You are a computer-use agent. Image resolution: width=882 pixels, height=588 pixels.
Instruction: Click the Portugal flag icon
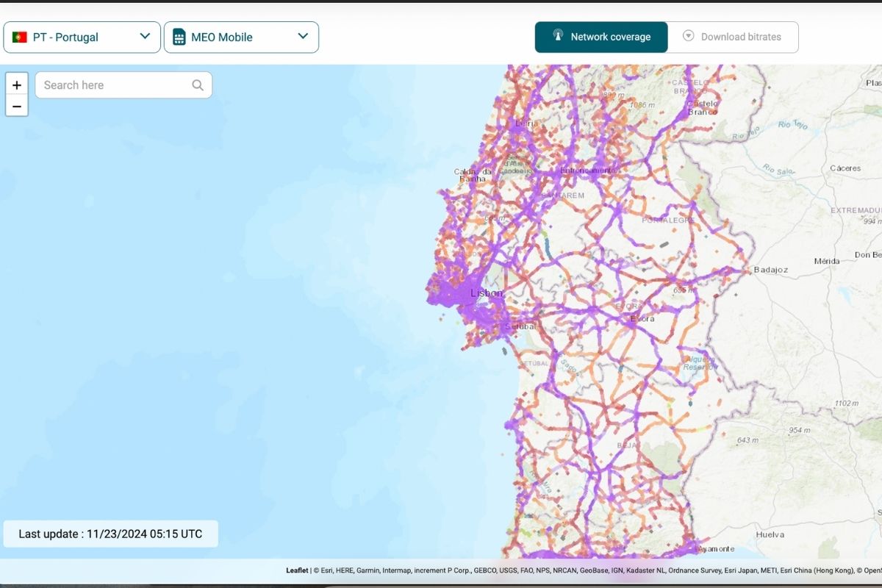point(20,36)
